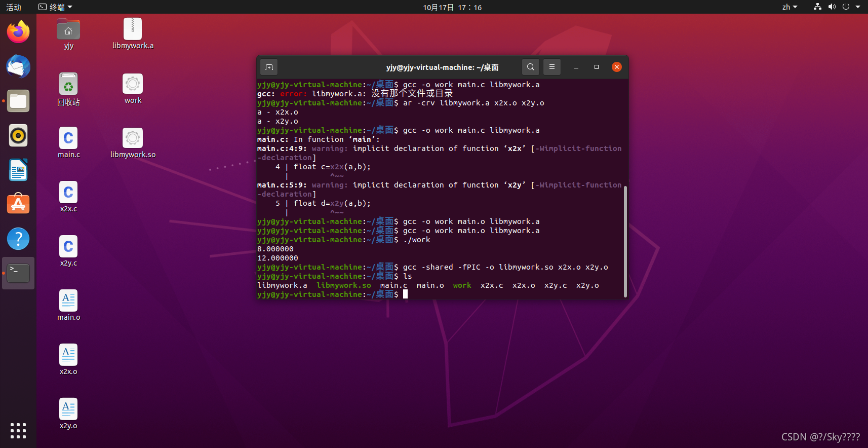Click 'gcc -shared -fPIC' command line

click(505, 267)
